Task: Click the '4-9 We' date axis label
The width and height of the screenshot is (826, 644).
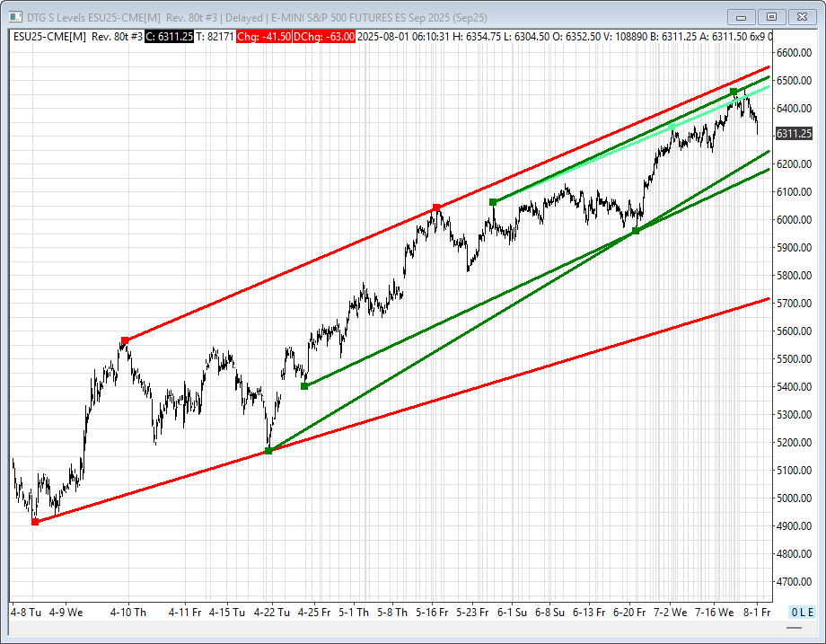Action: tap(66, 613)
